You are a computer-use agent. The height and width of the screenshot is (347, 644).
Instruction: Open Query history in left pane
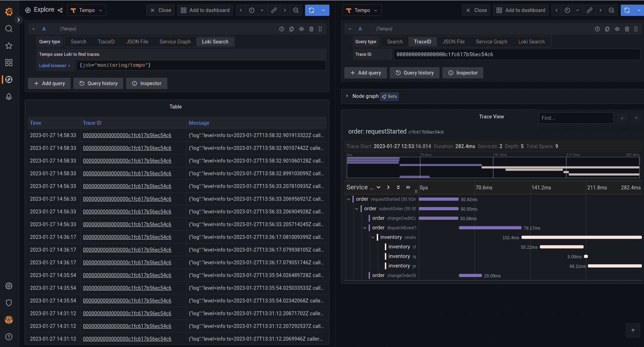pyautogui.click(x=99, y=83)
